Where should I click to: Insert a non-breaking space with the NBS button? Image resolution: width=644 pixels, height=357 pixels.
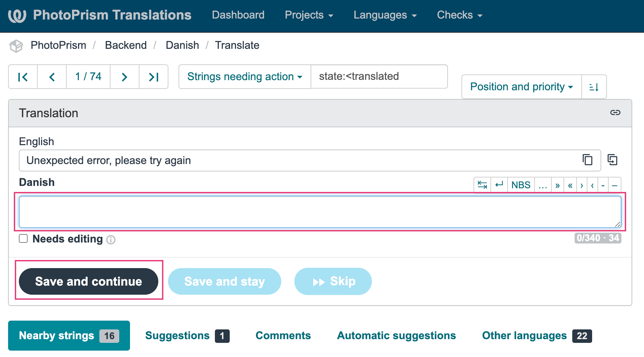tap(520, 185)
